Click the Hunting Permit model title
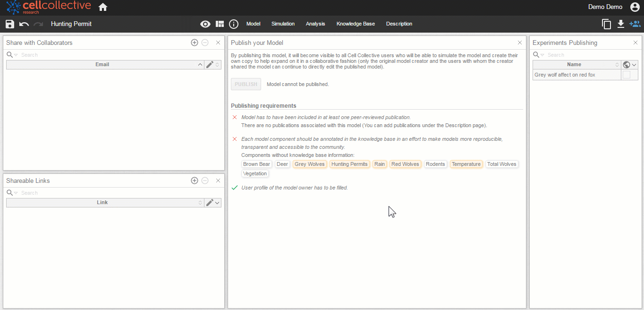This screenshot has width=644, height=310. [x=71, y=24]
